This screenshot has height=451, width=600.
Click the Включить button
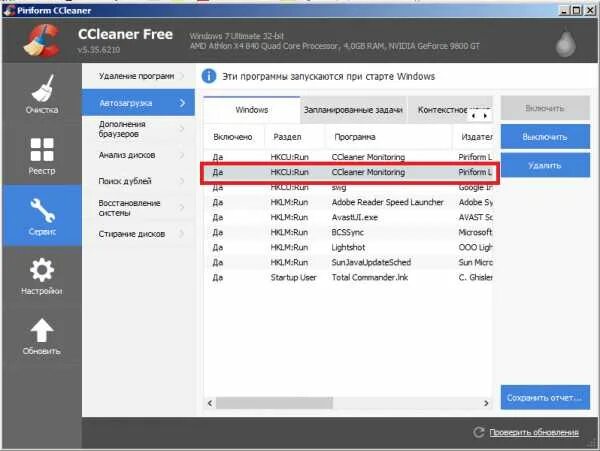click(545, 108)
